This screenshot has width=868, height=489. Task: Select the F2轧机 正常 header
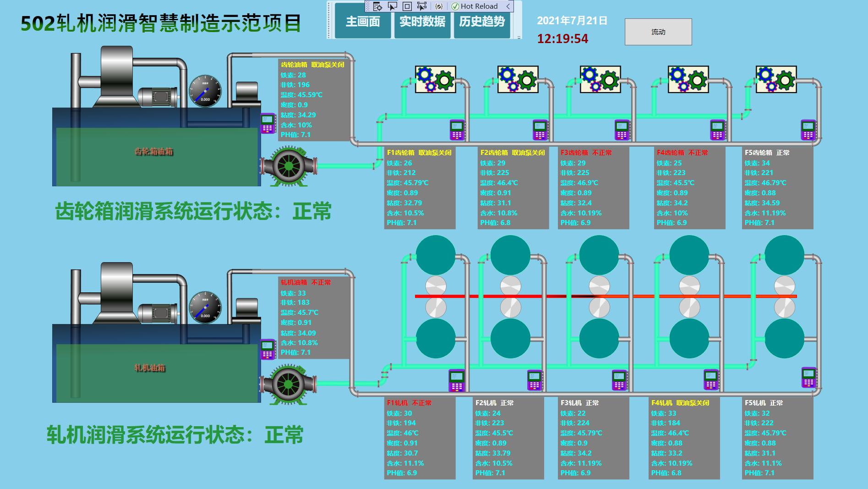[494, 403]
